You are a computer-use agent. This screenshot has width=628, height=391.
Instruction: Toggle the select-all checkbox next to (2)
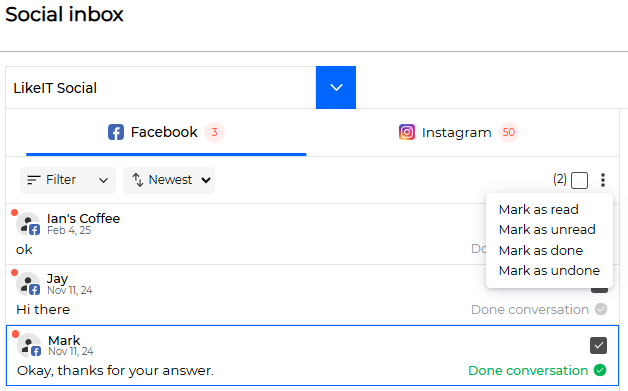579,180
